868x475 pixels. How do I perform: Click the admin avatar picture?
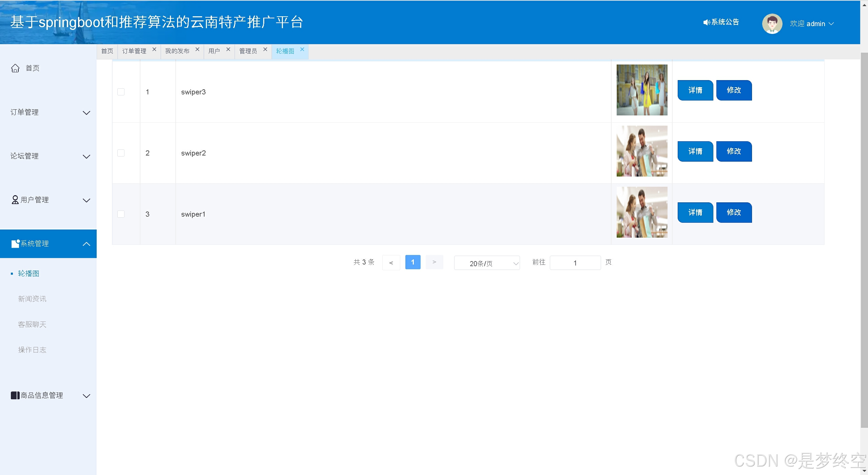click(x=772, y=24)
